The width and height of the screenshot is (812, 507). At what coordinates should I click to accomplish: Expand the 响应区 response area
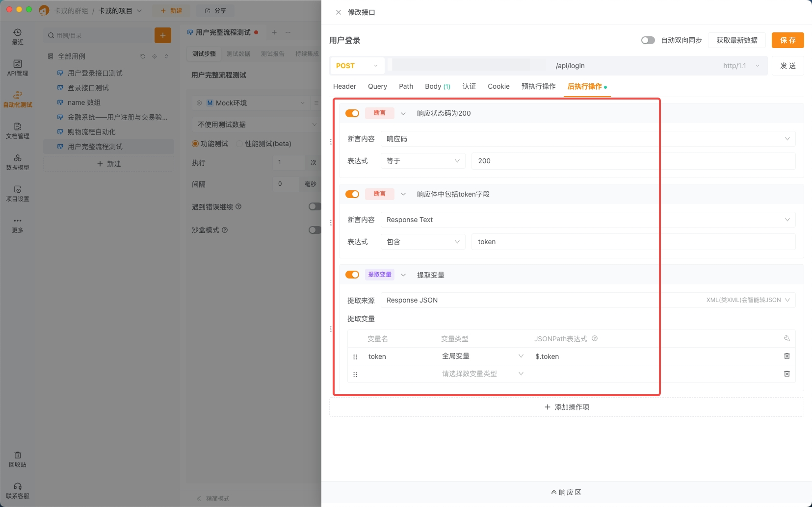coord(566,492)
